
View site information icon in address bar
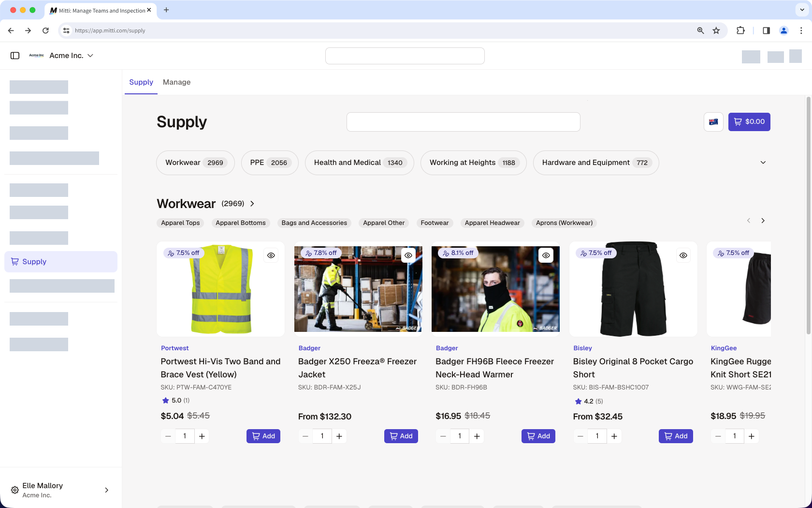click(66, 30)
